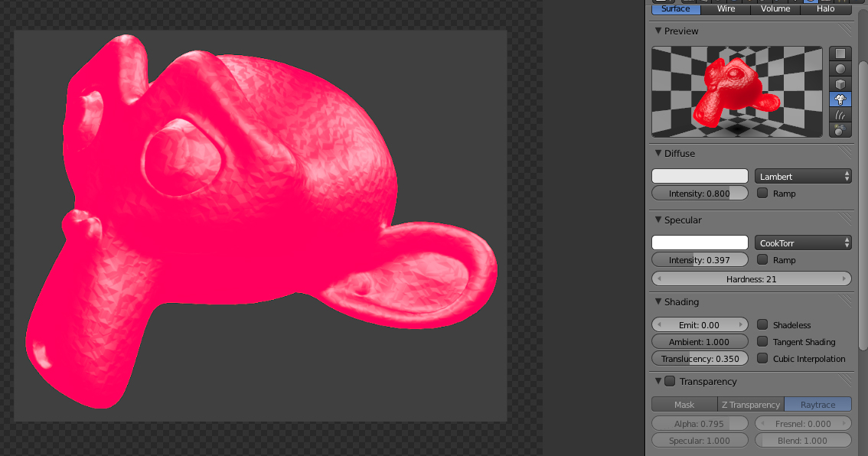
Task: Increase Emit with the right arrow
Action: click(x=741, y=325)
